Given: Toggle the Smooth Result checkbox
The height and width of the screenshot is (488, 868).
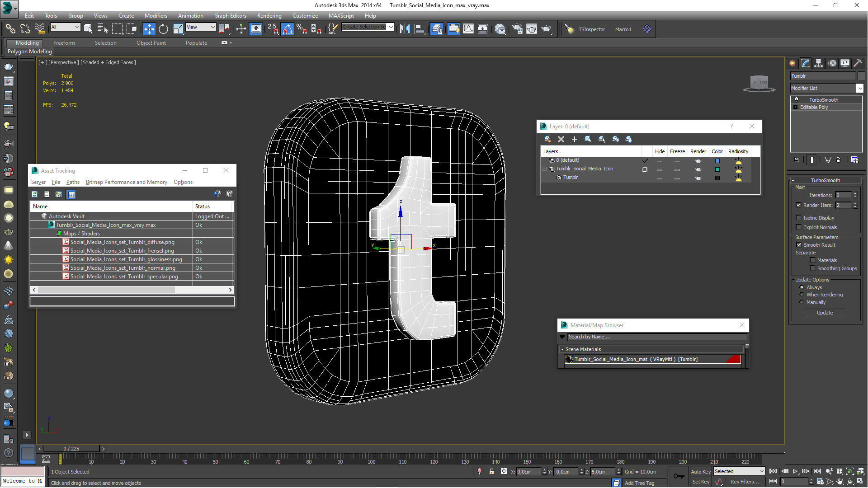Looking at the screenshot, I should coord(799,245).
